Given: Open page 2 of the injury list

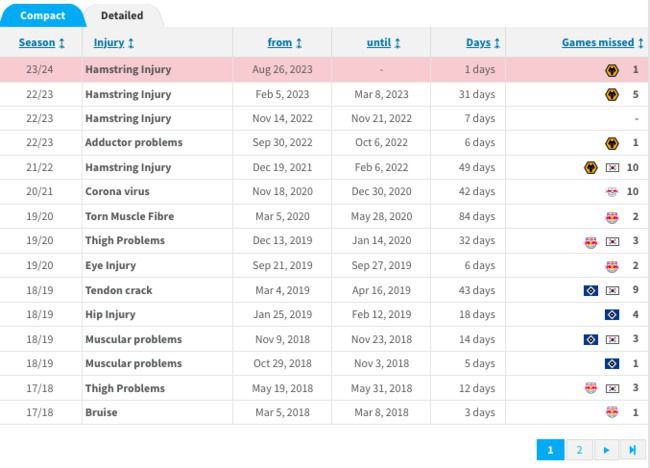Looking at the screenshot, I should (579, 450).
